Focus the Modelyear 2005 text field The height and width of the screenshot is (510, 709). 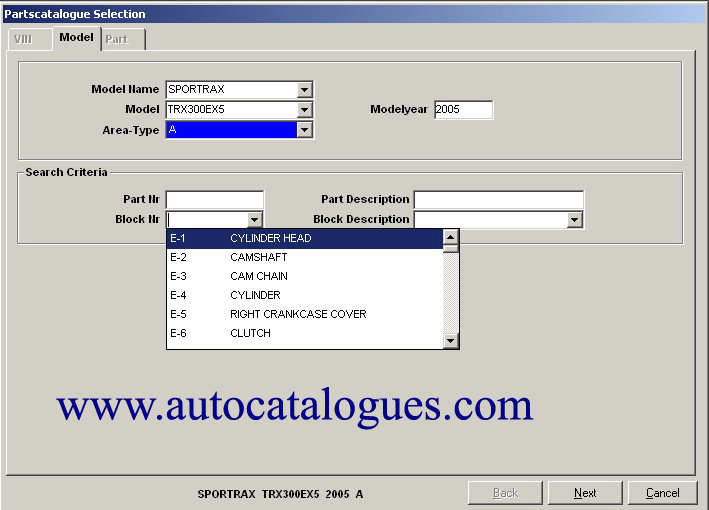(463, 109)
